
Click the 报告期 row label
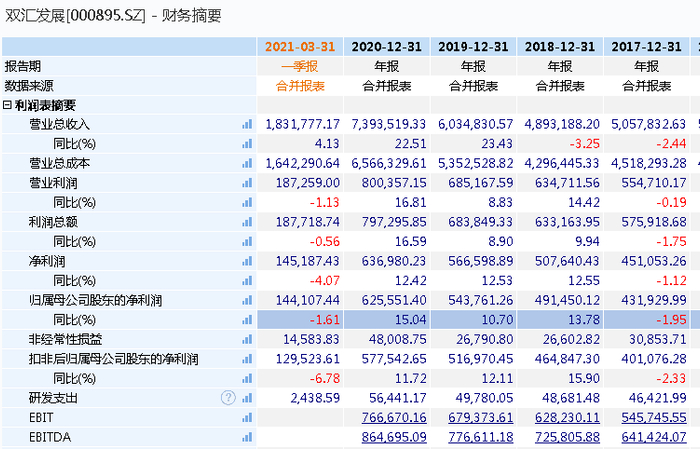click(23, 67)
